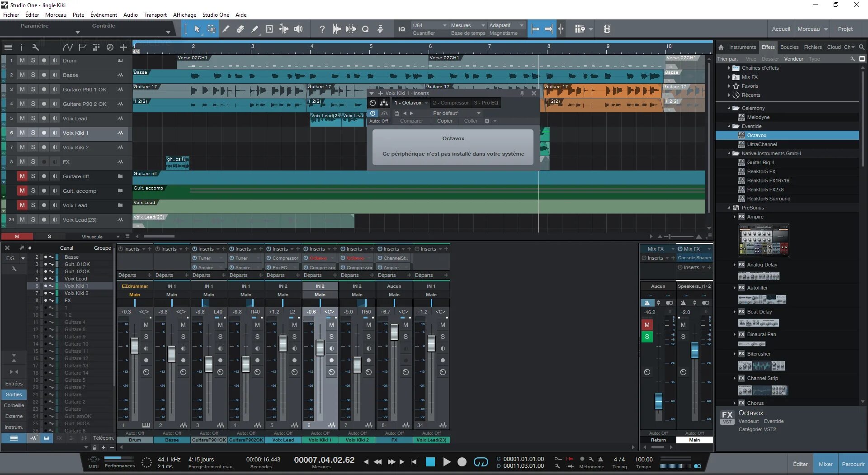This screenshot has height=475, width=868.
Task: Open the browser home icon
Action: tap(721, 47)
